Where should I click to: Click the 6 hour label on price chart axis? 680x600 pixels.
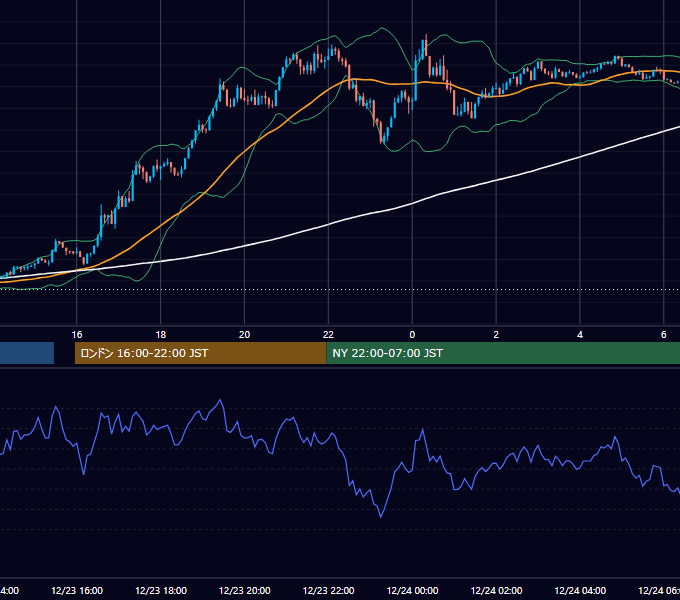[664, 335]
